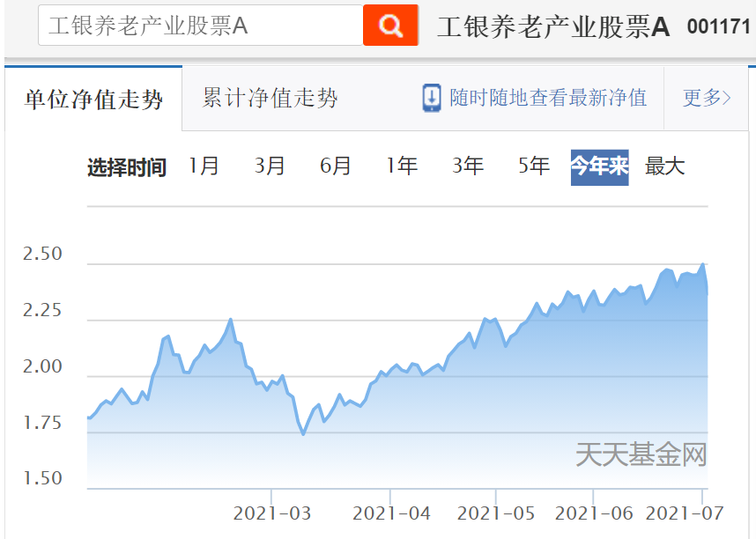
Task: Click the 1.50 y-axis label
Action: click(42, 478)
